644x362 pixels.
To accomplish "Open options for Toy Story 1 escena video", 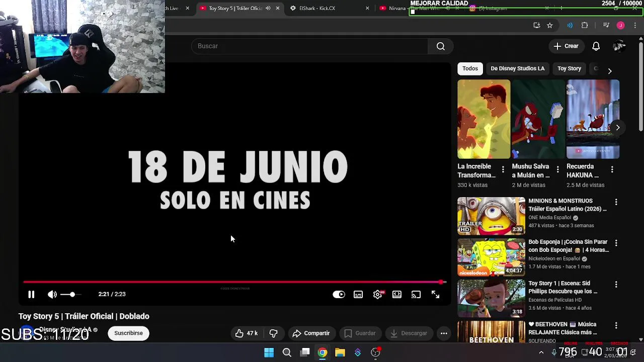I will [x=616, y=285].
